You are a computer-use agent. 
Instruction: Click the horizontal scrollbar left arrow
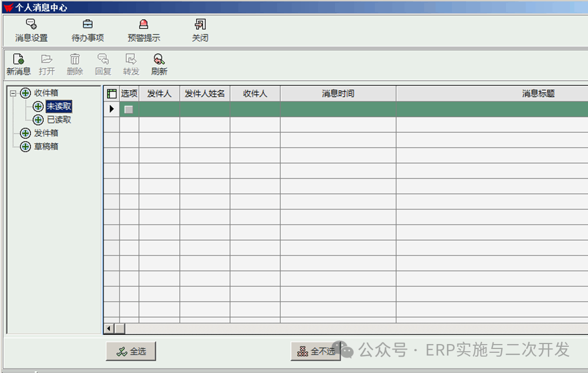pos(109,328)
